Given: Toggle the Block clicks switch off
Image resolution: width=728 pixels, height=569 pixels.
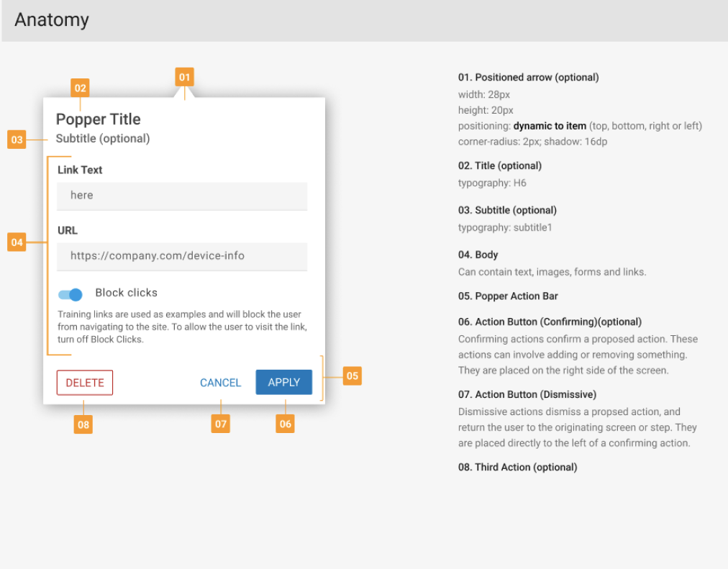Looking at the screenshot, I should [x=70, y=293].
